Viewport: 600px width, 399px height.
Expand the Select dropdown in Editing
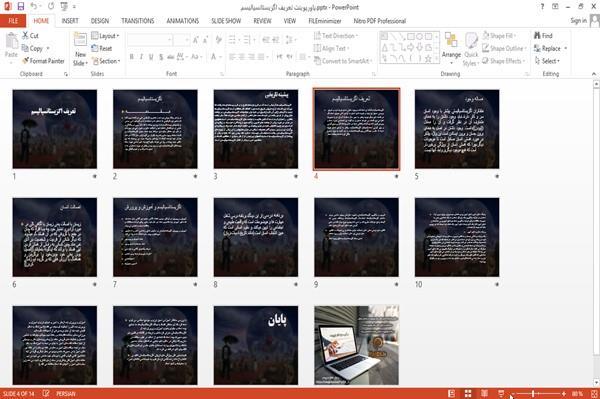(547, 61)
